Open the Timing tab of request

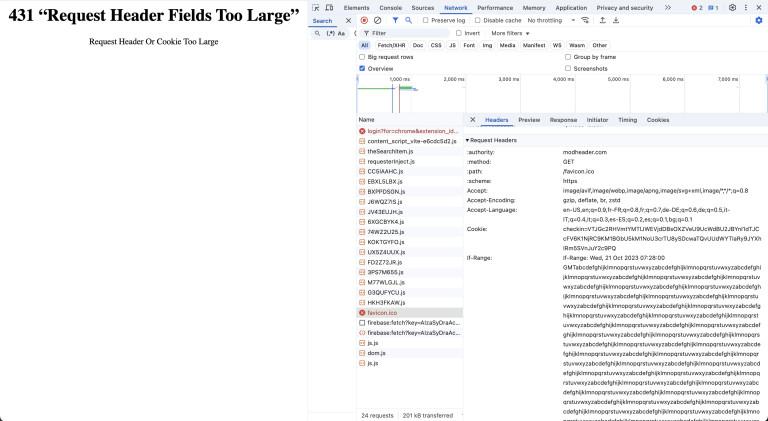627,120
